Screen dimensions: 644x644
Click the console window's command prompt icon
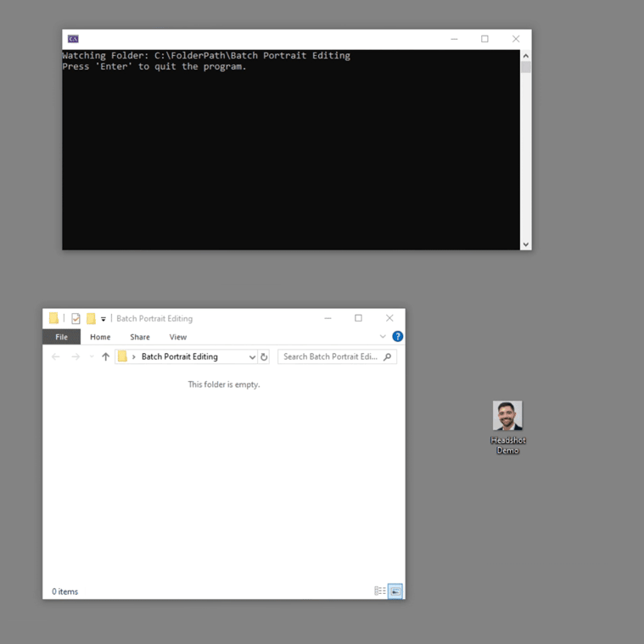click(73, 39)
